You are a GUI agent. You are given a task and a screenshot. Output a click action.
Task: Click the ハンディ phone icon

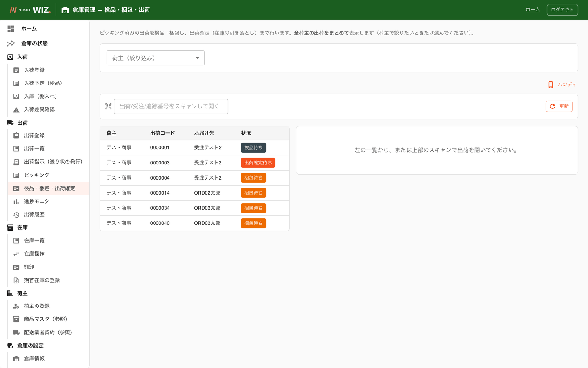tap(551, 85)
